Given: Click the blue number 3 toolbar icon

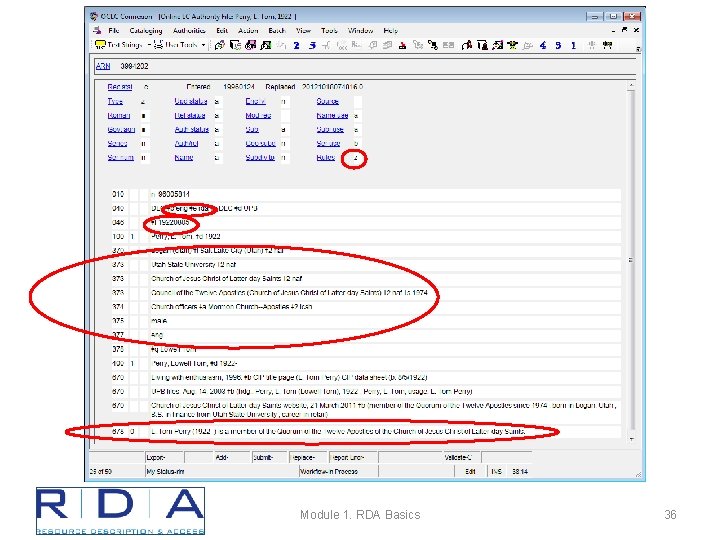Looking at the screenshot, I should [312, 45].
